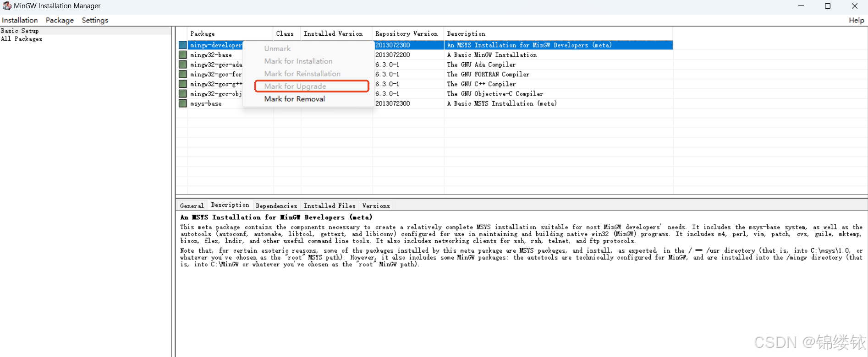Select the mingw32-gcc-ada package name
Screen dimensions: 868x357
(x=216, y=65)
